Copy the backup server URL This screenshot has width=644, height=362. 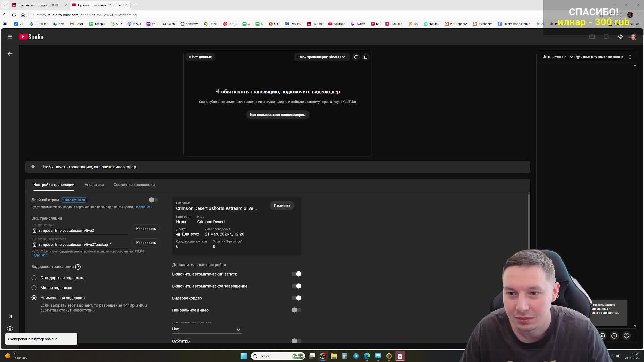pyautogui.click(x=146, y=243)
